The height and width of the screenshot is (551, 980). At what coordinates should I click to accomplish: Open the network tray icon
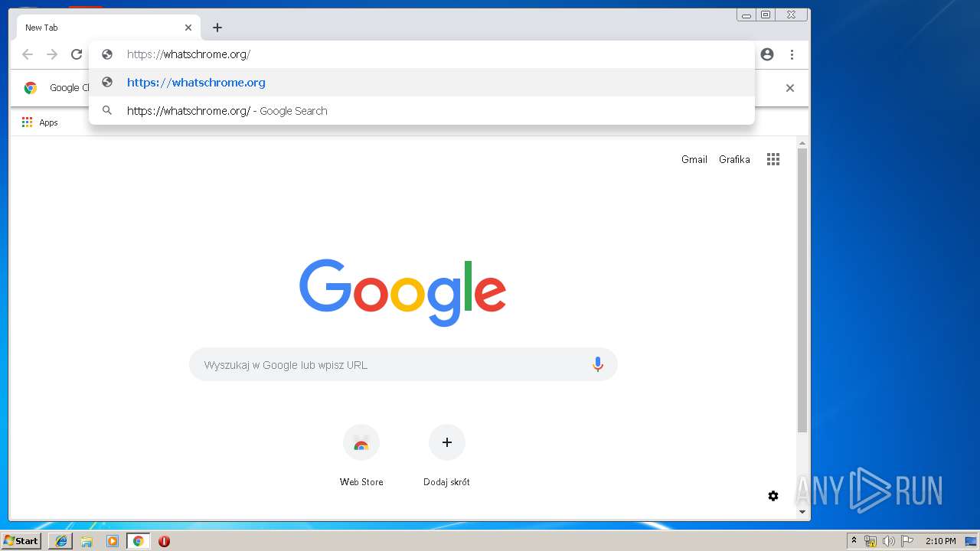click(871, 541)
